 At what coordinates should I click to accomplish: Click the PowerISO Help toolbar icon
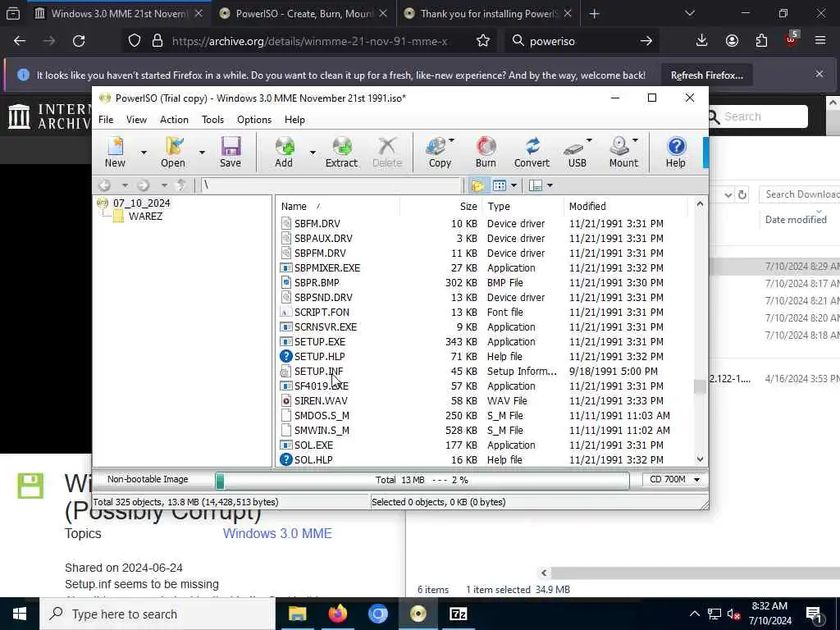pos(676,152)
